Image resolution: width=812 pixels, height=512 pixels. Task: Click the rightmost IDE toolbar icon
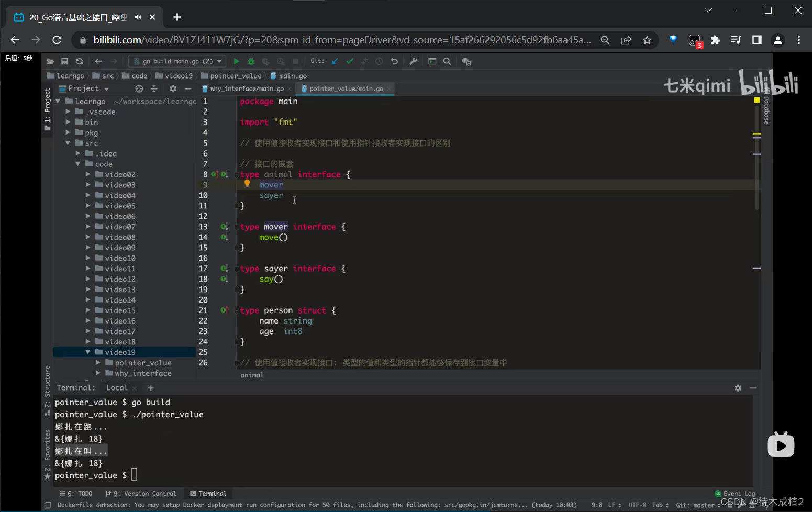(x=466, y=61)
